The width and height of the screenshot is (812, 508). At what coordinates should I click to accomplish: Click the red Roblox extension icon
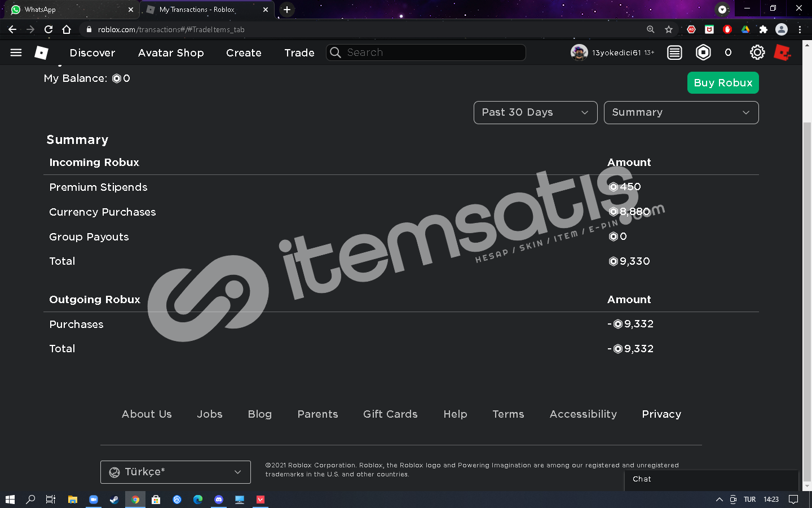click(783, 52)
